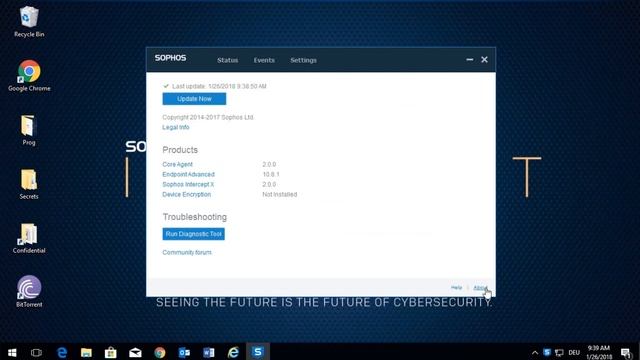Open the Windows Start menu
Screen dimensions: 640x360
tap(12, 352)
